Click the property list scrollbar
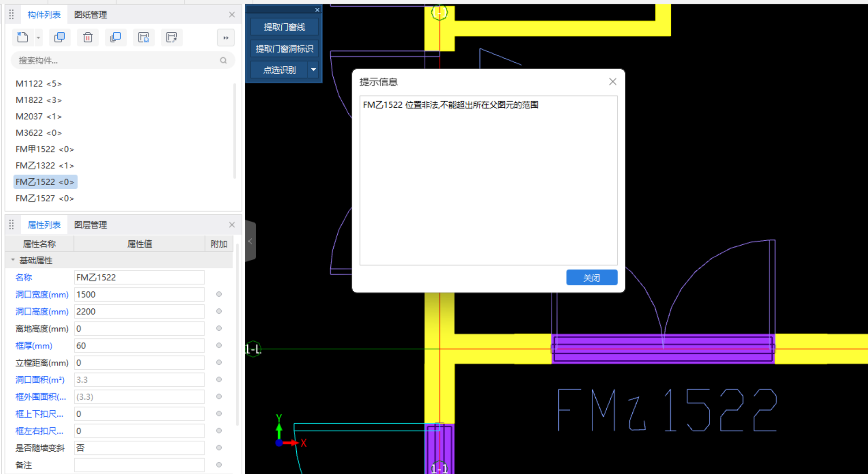This screenshot has width=868, height=474. [237, 334]
